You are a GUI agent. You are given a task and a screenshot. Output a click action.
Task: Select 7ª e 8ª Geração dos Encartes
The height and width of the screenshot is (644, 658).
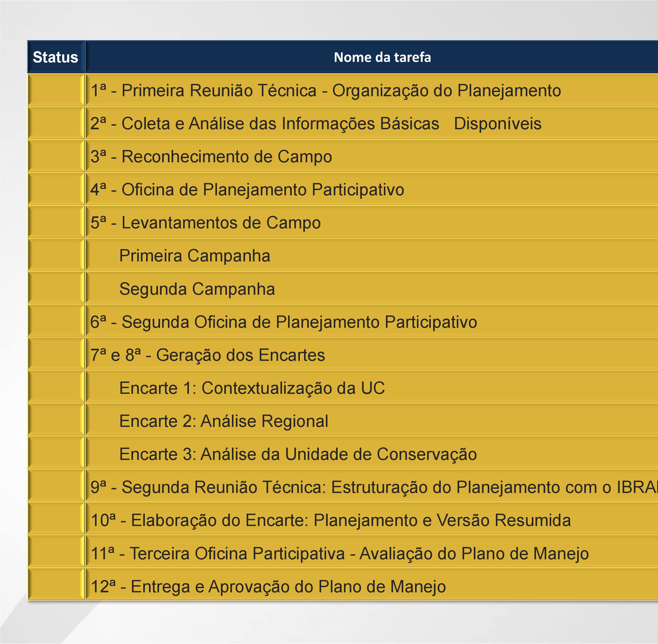point(372,355)
